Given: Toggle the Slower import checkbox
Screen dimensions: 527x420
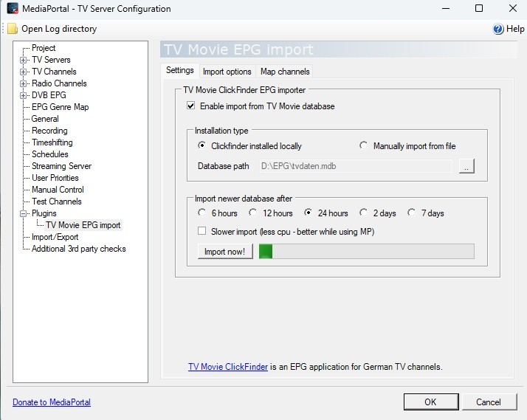Looking at the screenshot, I should coord(201,232).
